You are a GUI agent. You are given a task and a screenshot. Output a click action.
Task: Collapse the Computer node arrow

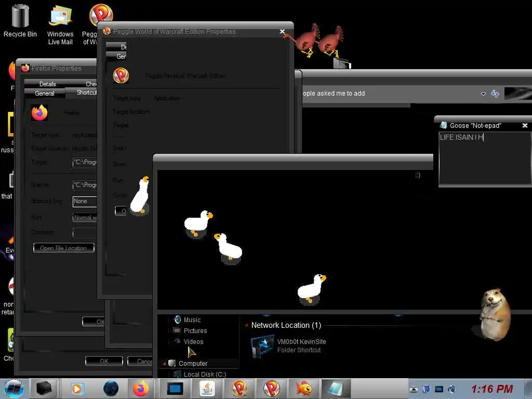(164, 364)
